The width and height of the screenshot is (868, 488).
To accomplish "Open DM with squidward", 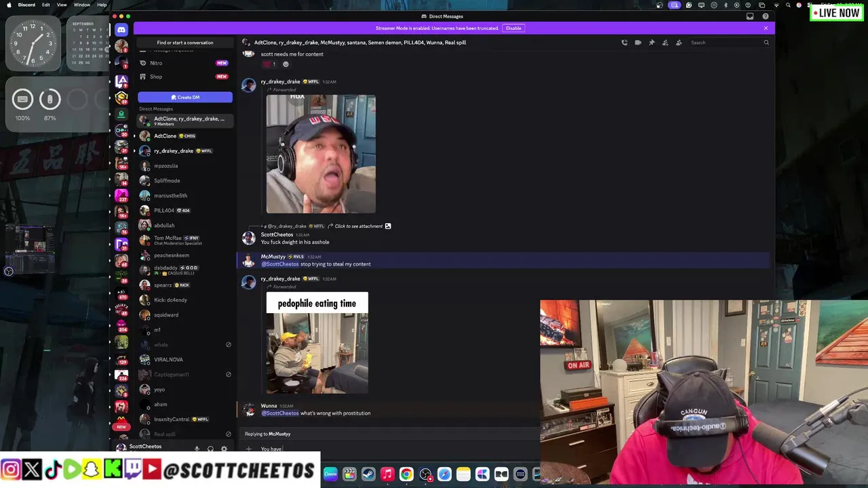I will [185, 315].
